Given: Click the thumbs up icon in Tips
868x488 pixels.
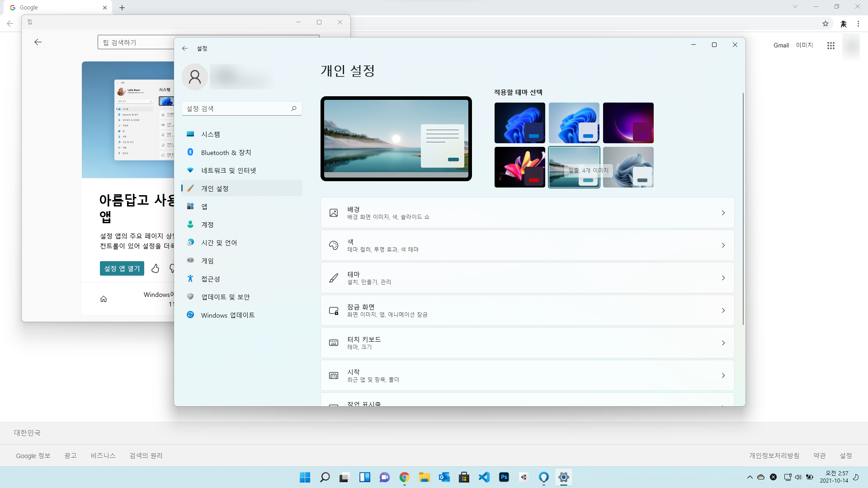Looking at the screenshot, I should coord(155,268).
